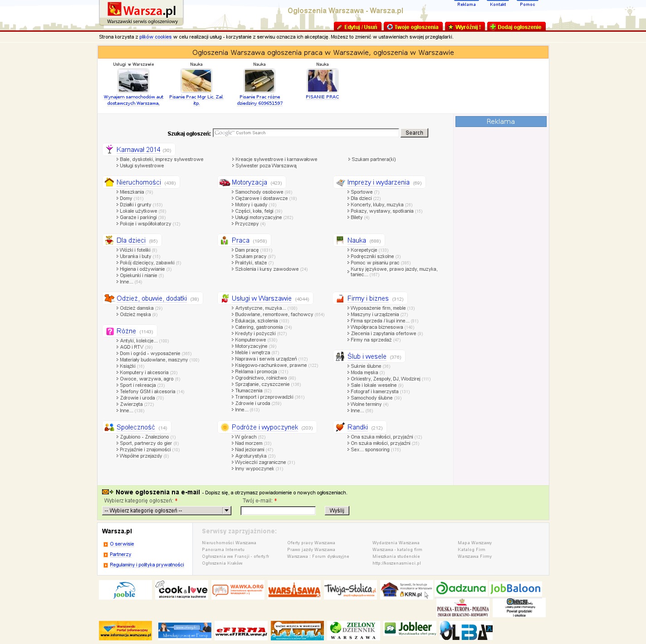The height and width of the screenshot is (644, 646).
Task: Click the OLBA partner logo
Action: [466, 630]
